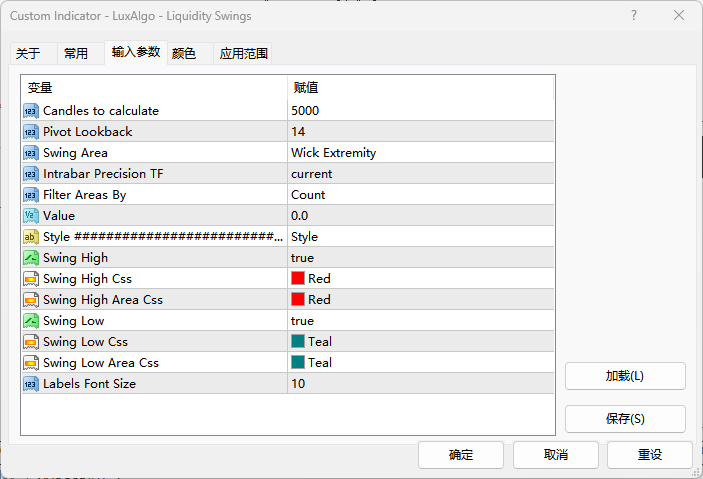Click Swing Low Css teal swatch
This screenshot has width=703, height=479.
298,341
